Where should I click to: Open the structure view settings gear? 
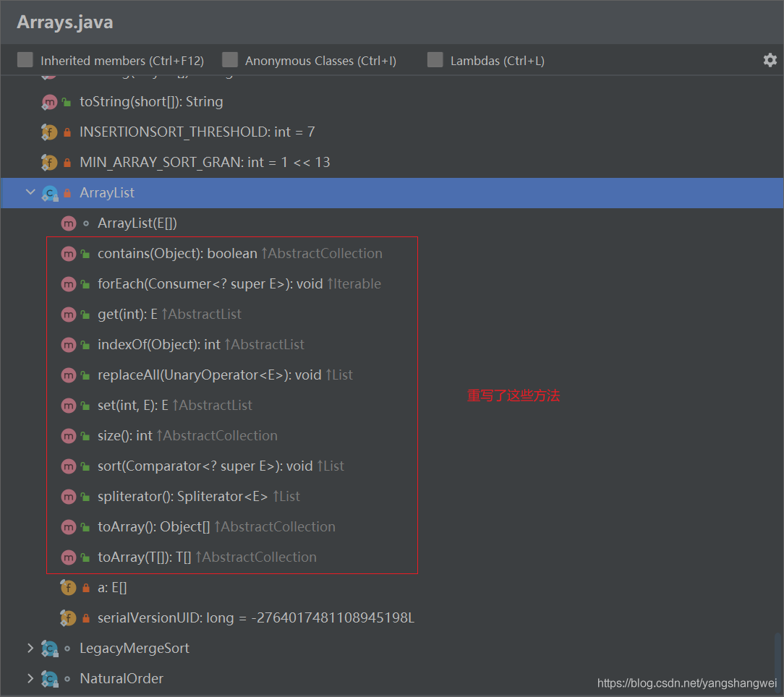pyautogui.click(x=770, y=60)
